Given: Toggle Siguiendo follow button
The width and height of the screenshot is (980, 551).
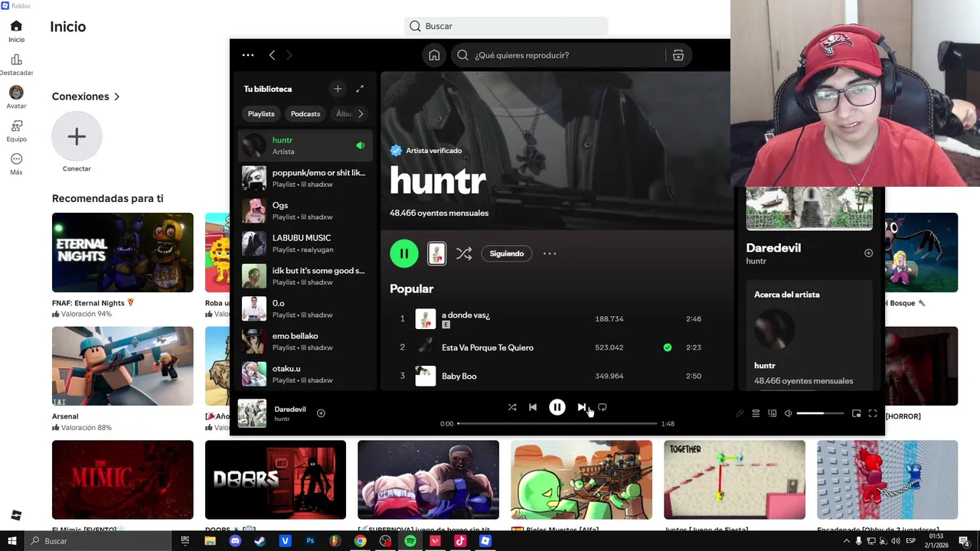Looking at the screenshot, I should 507,253.
